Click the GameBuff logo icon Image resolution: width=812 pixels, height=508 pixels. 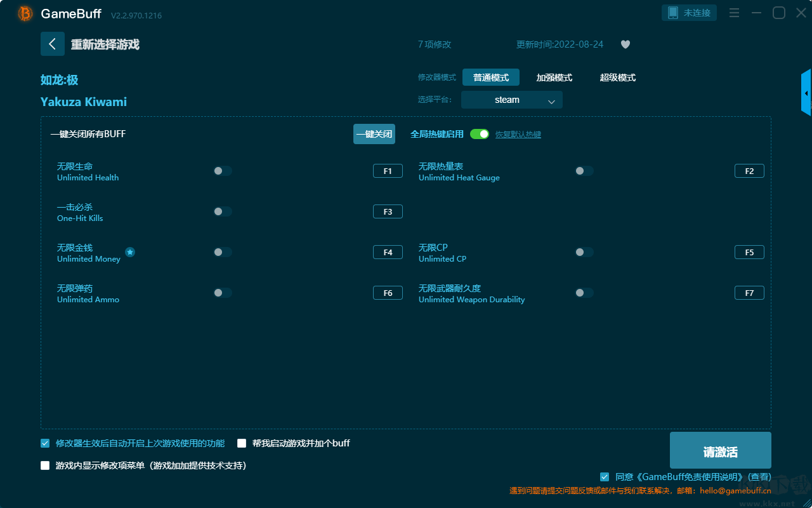(x=25, y=13)
